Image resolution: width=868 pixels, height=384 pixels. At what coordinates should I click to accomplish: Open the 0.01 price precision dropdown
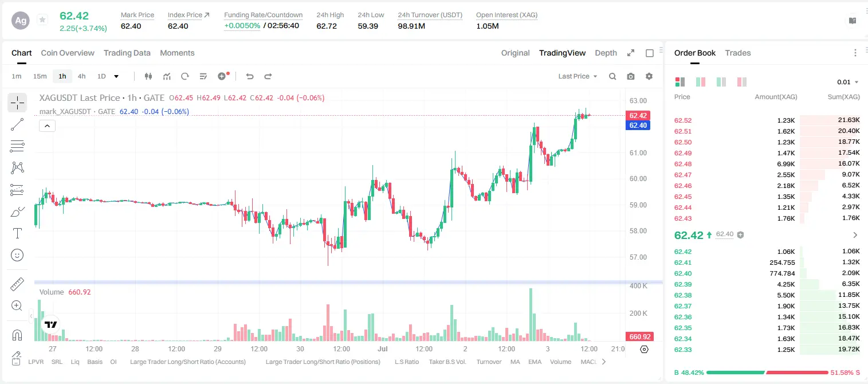click(x=848, y=82)
